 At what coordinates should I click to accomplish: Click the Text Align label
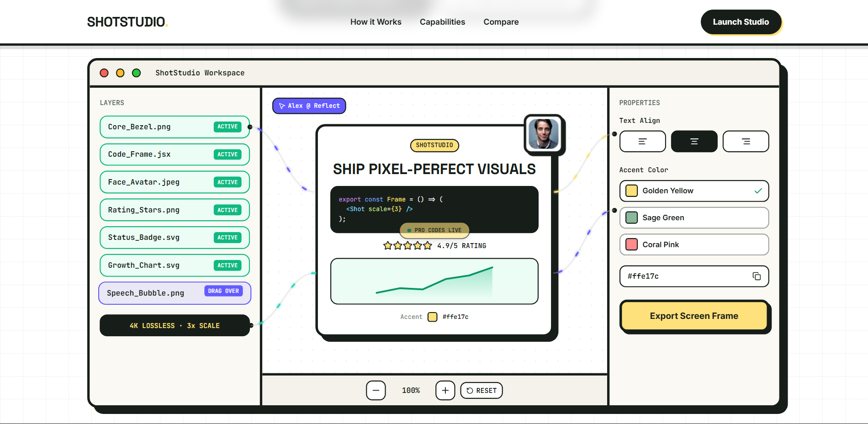[640, 121]
